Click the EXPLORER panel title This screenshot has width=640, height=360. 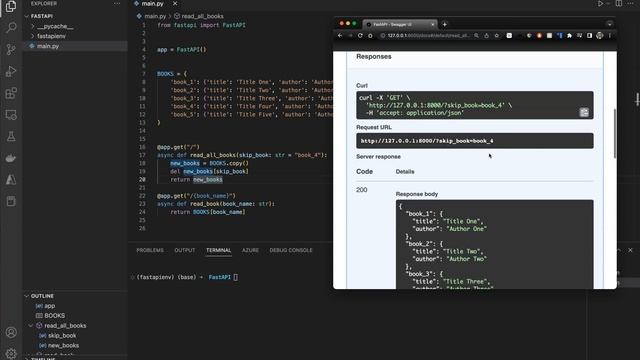[44, 4]
